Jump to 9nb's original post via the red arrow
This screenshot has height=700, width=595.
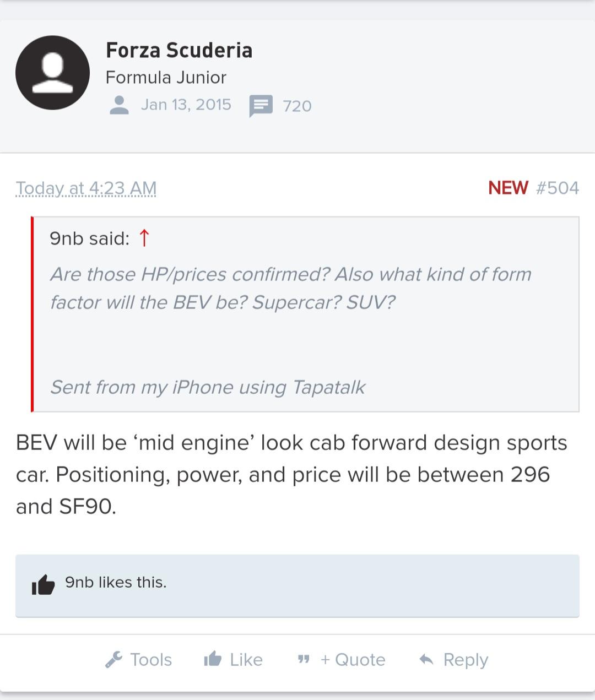pyautogui.click(x=144, y=238)
